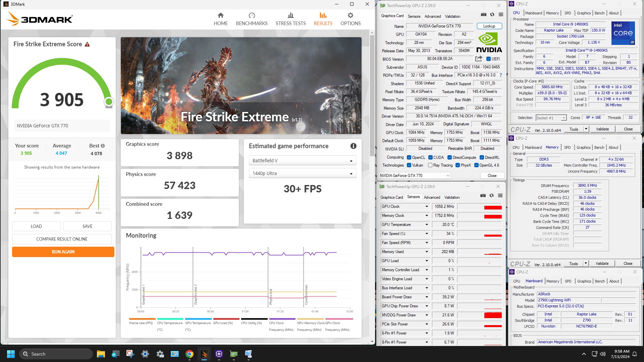Click orange Frame rate (FPS) legend swatch
This screenshot has height=362, width=644.
pyautogui.click(x=142, y=319)
